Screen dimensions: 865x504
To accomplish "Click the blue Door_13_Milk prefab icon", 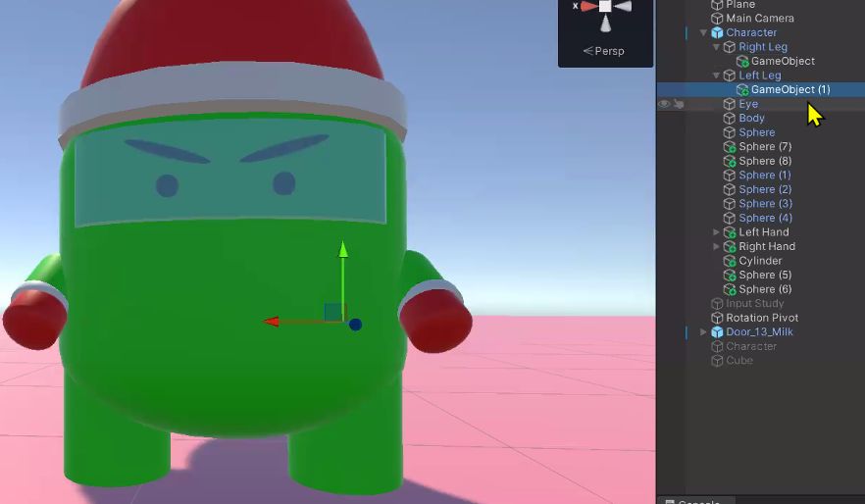I will point(717,332).
